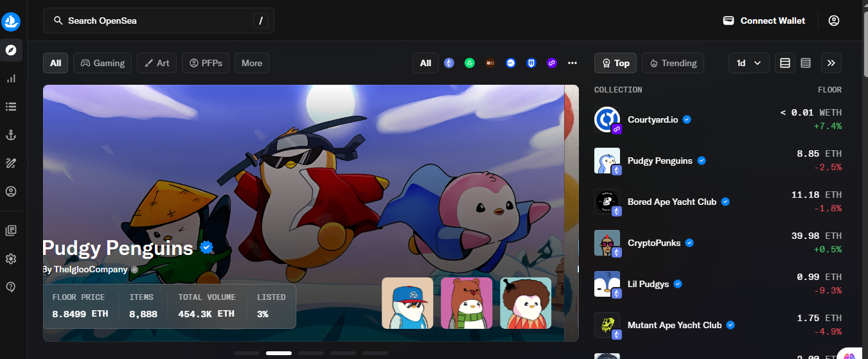Select the All chains filter
The width and height of the screenshot is (868, 359).
[x=425, y=63]
